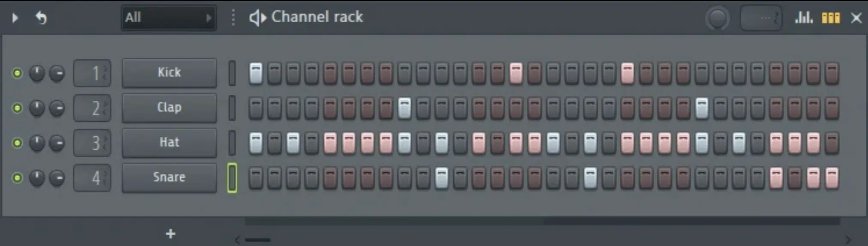Click the Hat channel button
The height and width of the screenshot is (246, 868).
[x=169, y=143]
